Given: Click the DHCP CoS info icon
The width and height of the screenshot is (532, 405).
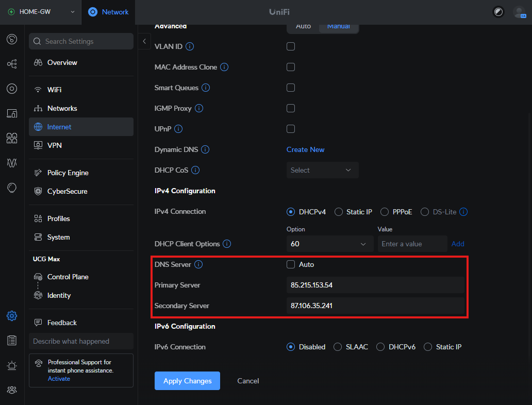Looking at the screenshot, I should point(195,170).
